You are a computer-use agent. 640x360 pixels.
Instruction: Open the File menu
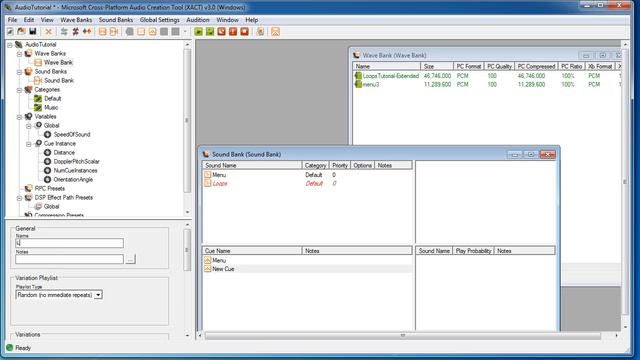[x=12, y=20]
